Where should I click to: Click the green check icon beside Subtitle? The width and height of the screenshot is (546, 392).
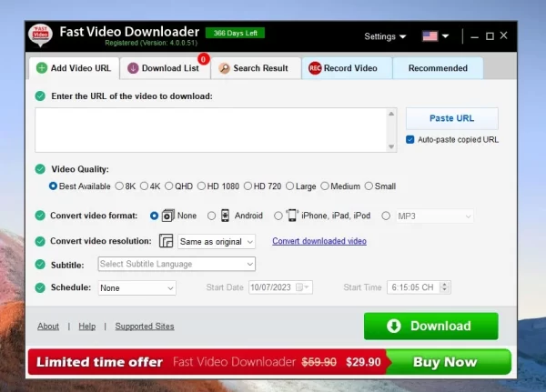(40, 265)
